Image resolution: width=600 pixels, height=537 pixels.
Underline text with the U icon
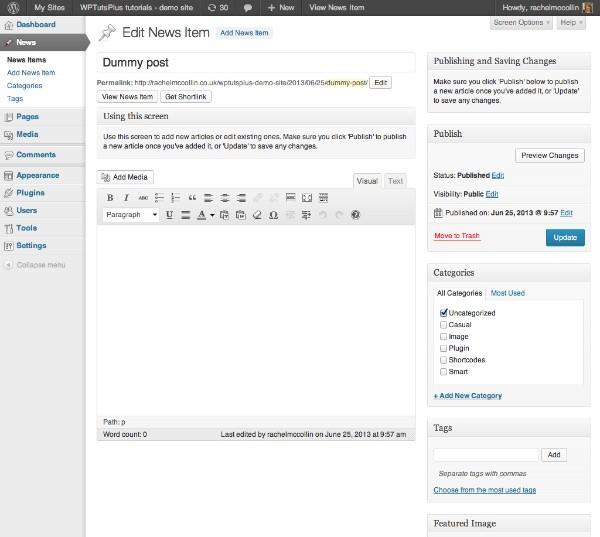170,215
